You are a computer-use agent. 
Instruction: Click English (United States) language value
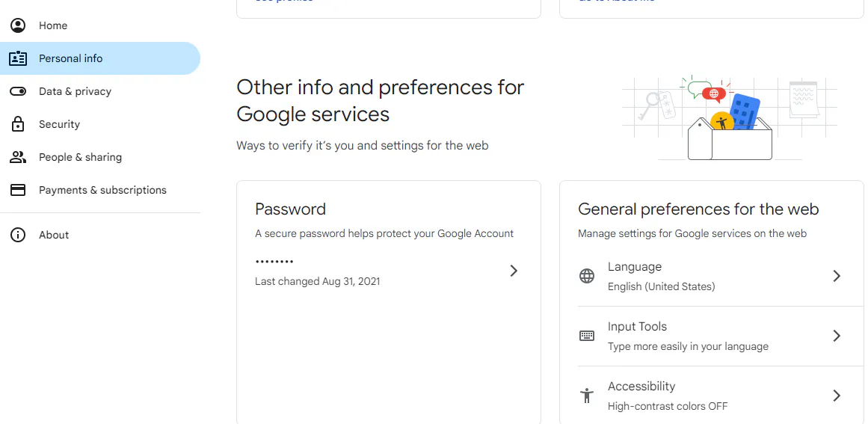pos(661,286)
